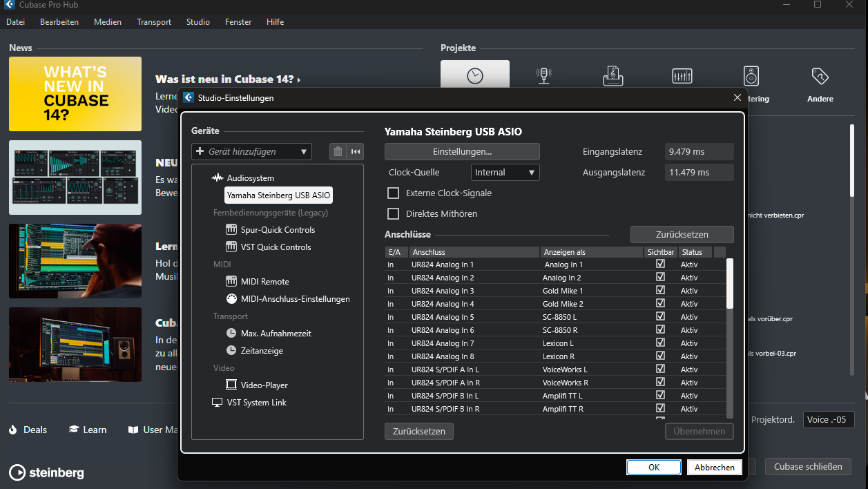Confirm dialog with OK button
Image resolution: width=868 pixels, height=489 pixels.
tap(654, 467)
